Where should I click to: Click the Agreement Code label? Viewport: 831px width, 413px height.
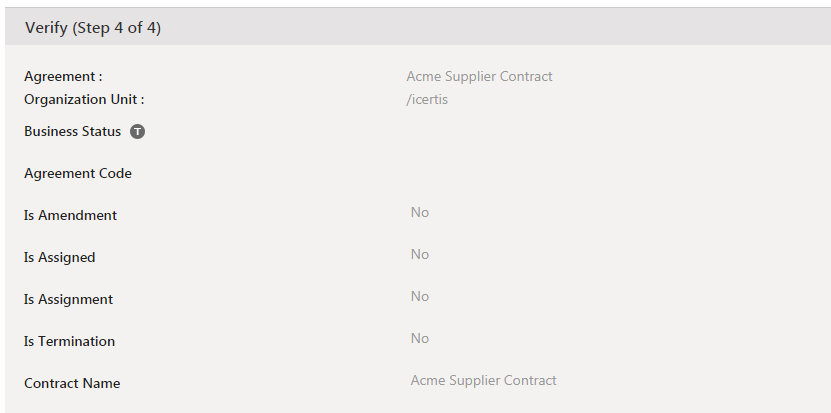click(78, 173)
